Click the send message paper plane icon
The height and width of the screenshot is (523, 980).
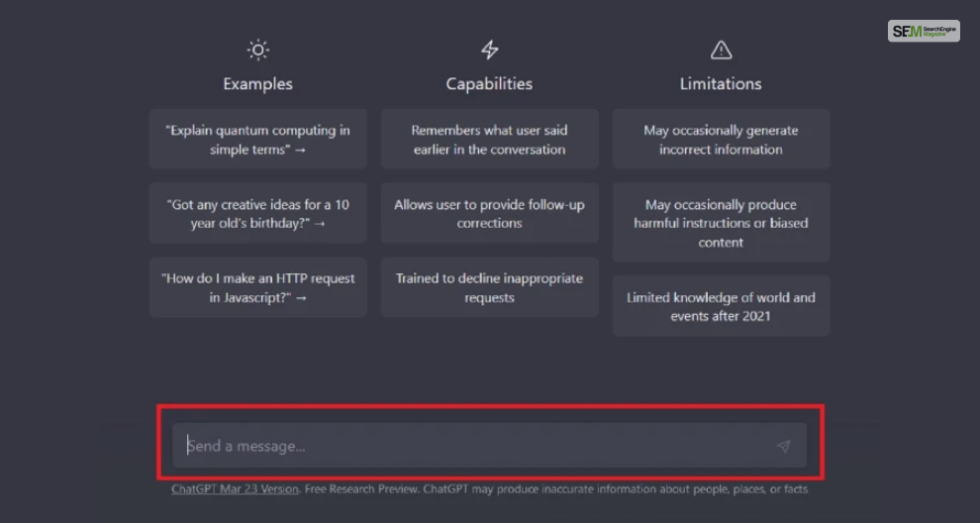(x=783, y=446)
